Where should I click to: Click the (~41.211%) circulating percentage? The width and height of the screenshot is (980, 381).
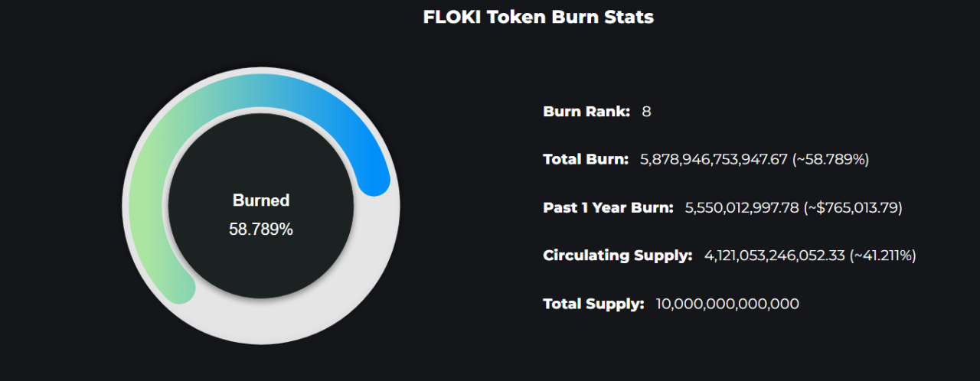coord(882,256)
